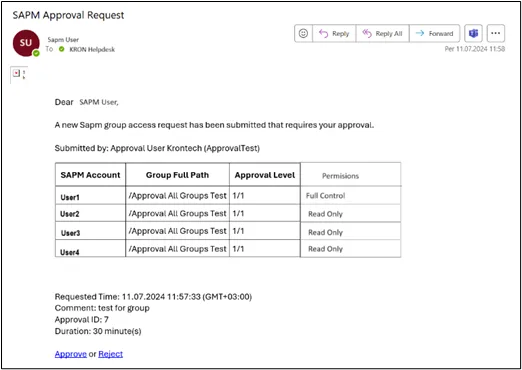522x370 pixels.
Task: Click the Sapm User sender name
Action: [63, 40]
